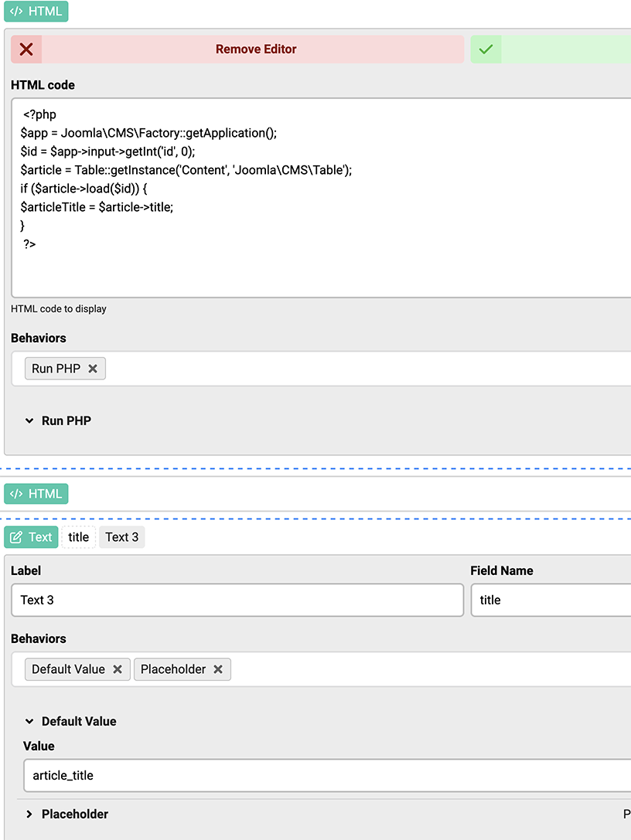Click the Field Name input field
This screenshot has height=840, width=631.
point(551,600)
